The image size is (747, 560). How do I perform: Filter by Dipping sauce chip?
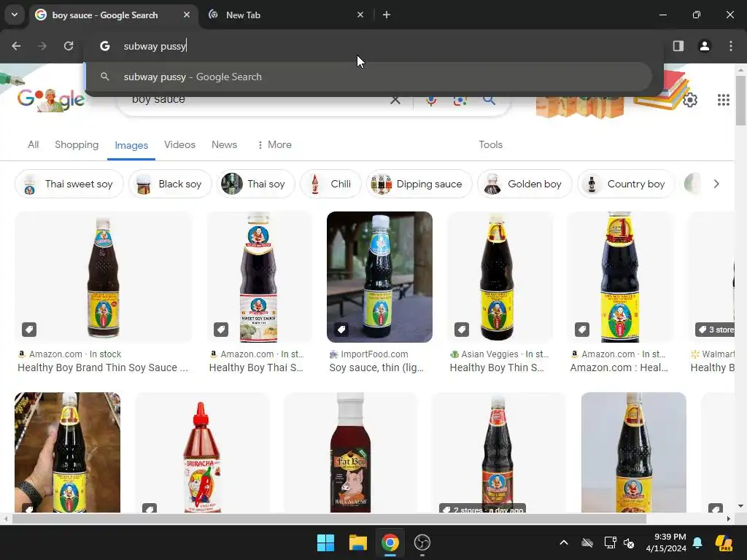pyautogui.click(x=419, y=184)
